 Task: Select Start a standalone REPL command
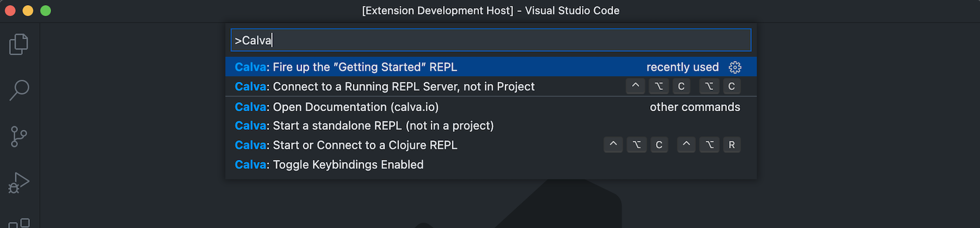click(364, 126)
